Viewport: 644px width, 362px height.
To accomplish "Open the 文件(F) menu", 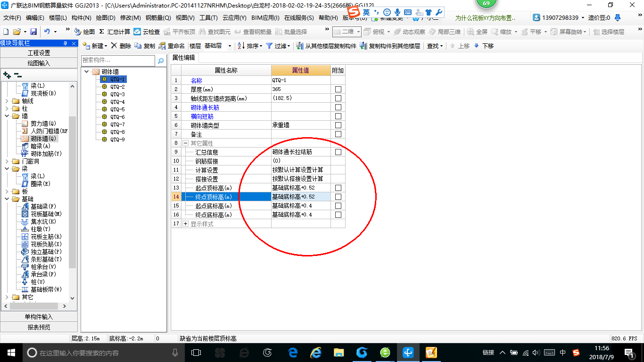I will pos(12,18).
